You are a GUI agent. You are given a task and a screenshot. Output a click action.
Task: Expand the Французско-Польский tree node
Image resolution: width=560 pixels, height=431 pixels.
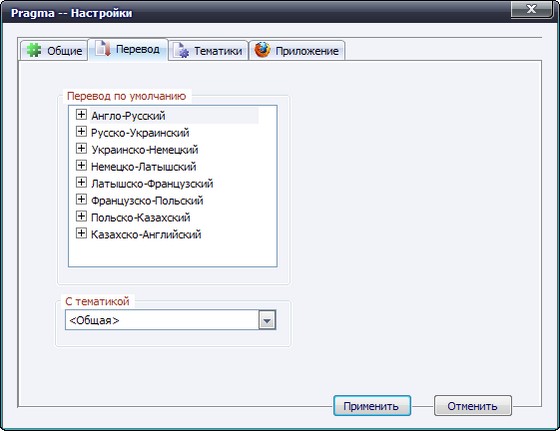click(x=81, y=199)
